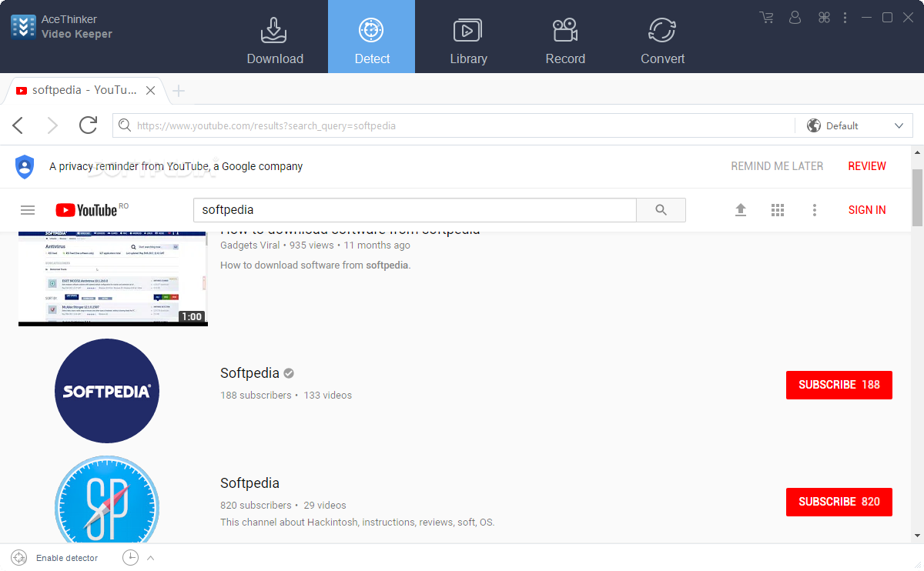Click SIGN IN on YouTube
The height and width of the screenshot is (571, 924).
point(867,210)
